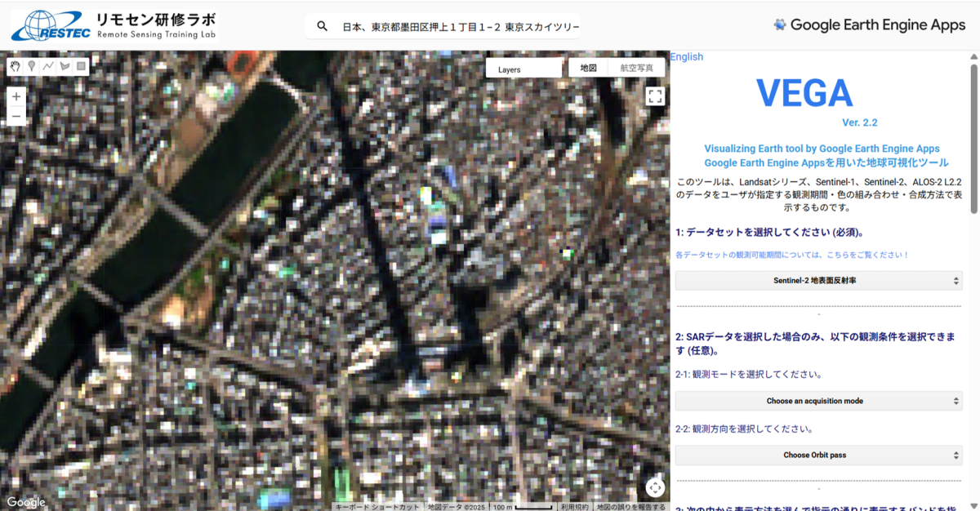This screenshot has height=511, width=980.
Task: Activate the polygon shape drawing tool
Action: 65,66
